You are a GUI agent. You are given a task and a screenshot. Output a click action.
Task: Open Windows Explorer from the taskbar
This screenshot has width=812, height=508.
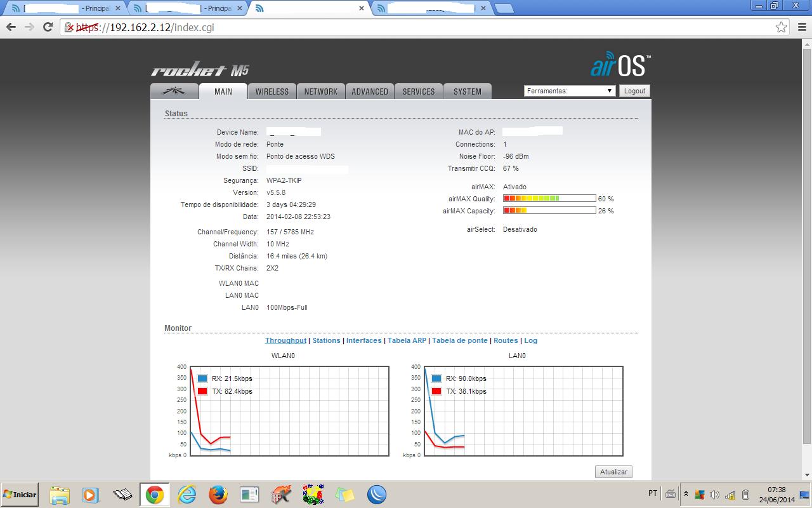(60, 494)
